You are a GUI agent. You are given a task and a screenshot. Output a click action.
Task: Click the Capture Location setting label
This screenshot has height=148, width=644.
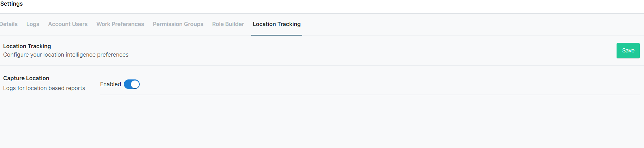point(26,78)
